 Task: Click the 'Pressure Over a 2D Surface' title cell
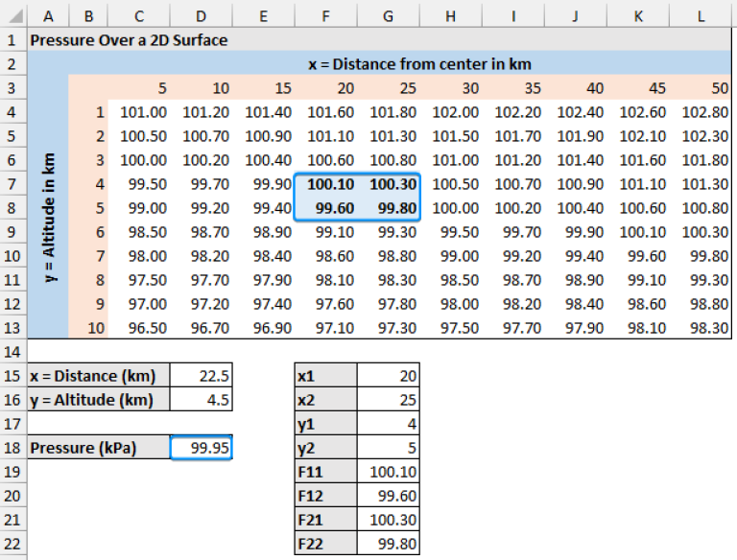pyautogui.click(x=129, y=40)
